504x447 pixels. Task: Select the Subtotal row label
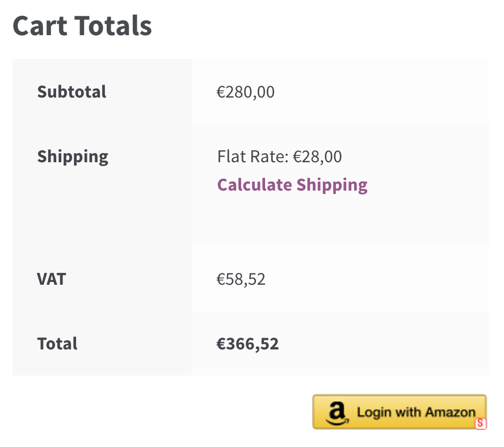point(72,91)
